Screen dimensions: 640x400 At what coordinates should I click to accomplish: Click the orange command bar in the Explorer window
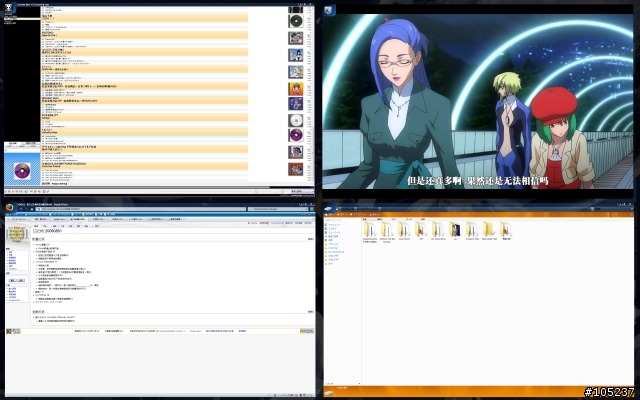coord(479,214)
